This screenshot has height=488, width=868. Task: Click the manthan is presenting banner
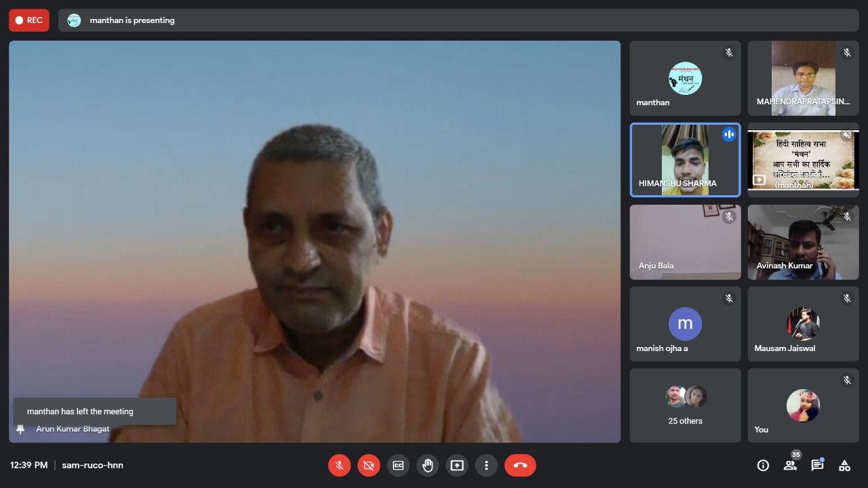pos(132,20)
